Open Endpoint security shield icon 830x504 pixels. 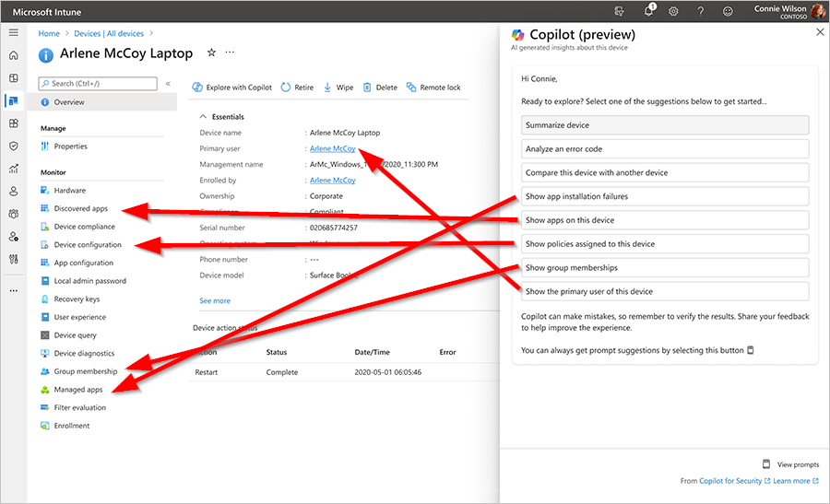coord(14,146)
